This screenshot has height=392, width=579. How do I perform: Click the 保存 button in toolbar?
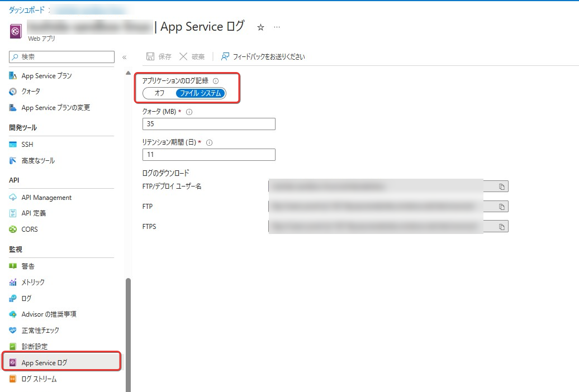(159, 56)
